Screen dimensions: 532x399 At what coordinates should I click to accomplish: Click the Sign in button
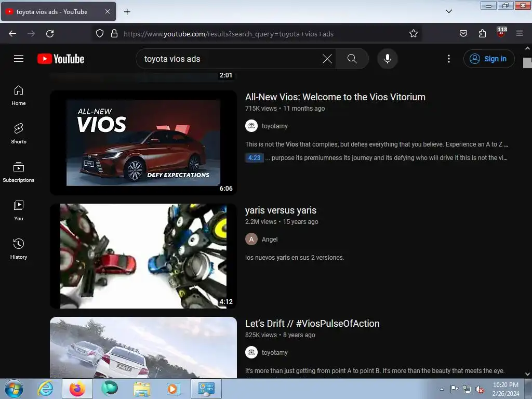point(489,59)
